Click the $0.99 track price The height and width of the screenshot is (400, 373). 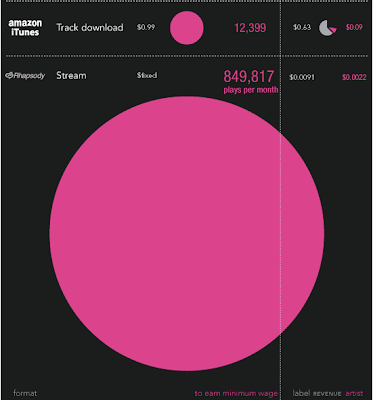[146, 27]
